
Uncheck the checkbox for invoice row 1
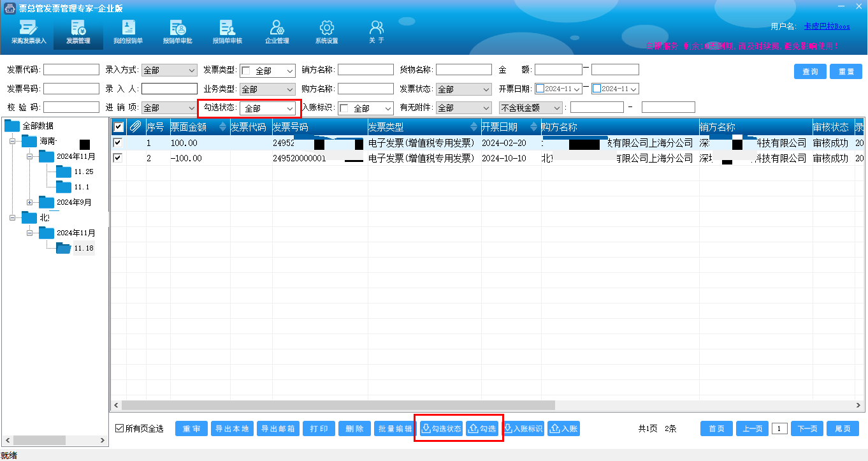pyautogui.click(x=118, y=143)
